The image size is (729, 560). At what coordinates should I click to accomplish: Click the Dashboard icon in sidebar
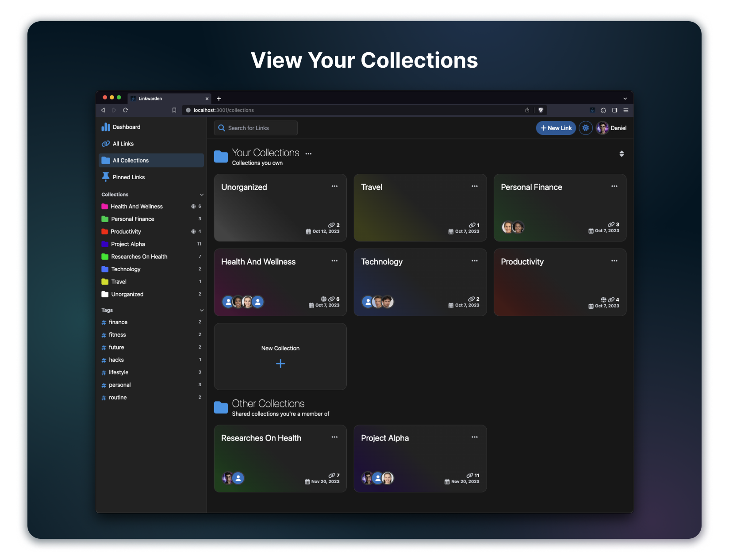click(x=106, y=127)
